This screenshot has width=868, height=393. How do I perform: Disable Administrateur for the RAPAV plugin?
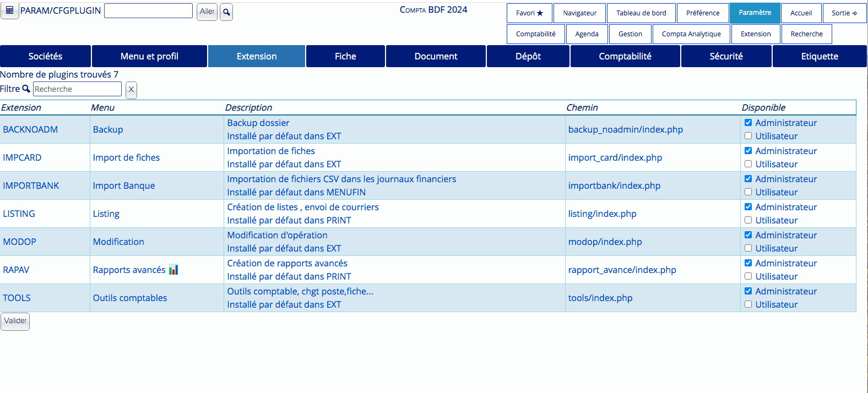pyautogui.click(x=748, y=263)
